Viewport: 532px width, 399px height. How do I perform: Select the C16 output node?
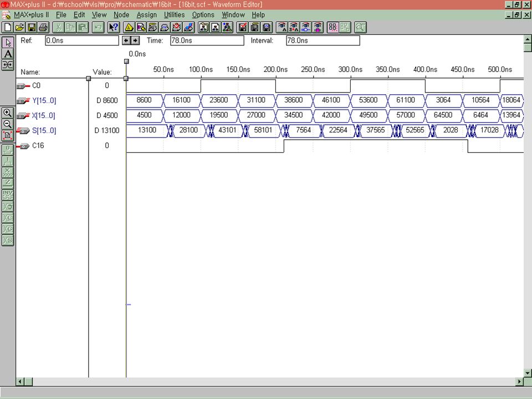pos(38,146)
